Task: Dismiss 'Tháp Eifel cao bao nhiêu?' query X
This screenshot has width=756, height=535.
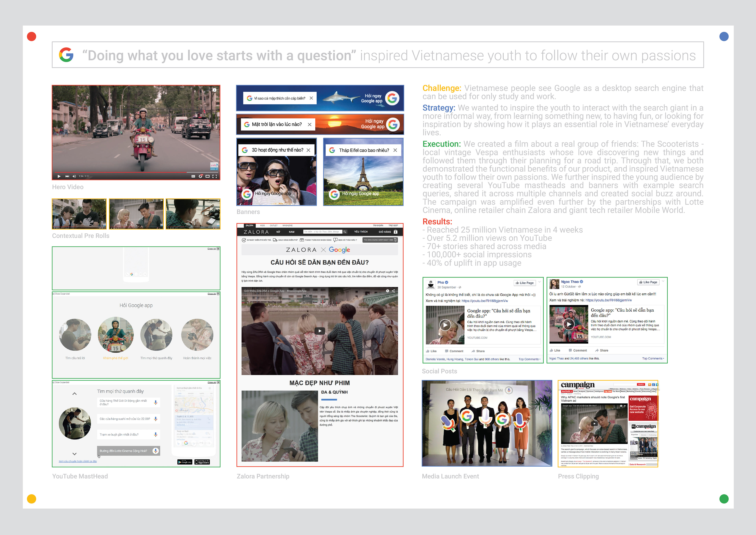Action: (395, 150)
